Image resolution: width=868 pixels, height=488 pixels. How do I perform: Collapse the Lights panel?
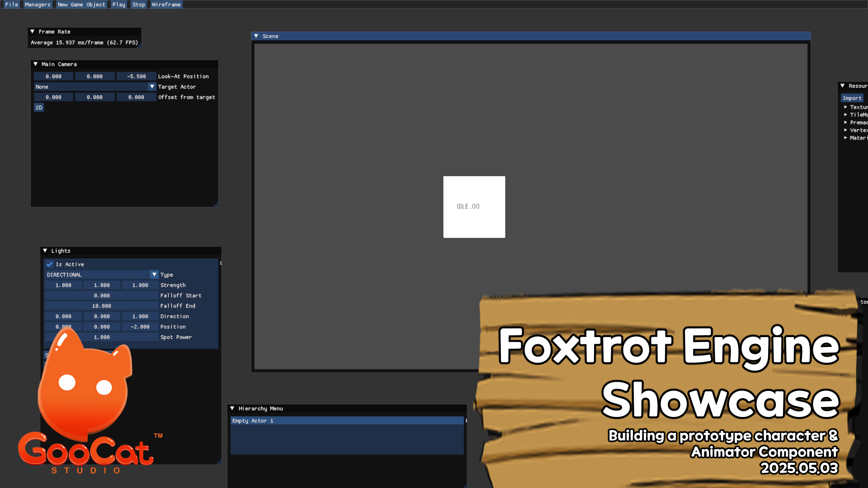coord(45,251)
